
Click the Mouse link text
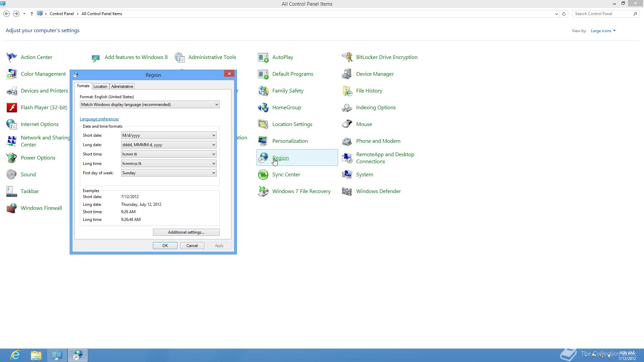(x=364, y=124)
